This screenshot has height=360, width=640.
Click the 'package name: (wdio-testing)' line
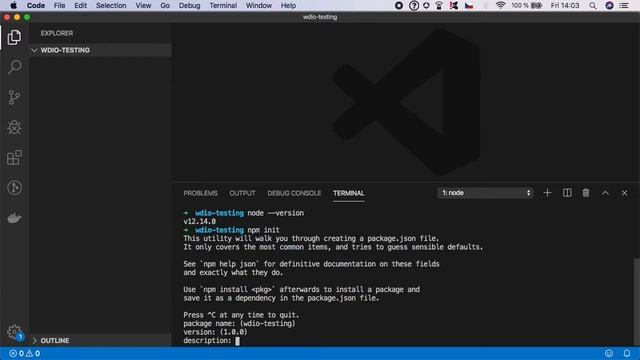click(x=239, y=324)
